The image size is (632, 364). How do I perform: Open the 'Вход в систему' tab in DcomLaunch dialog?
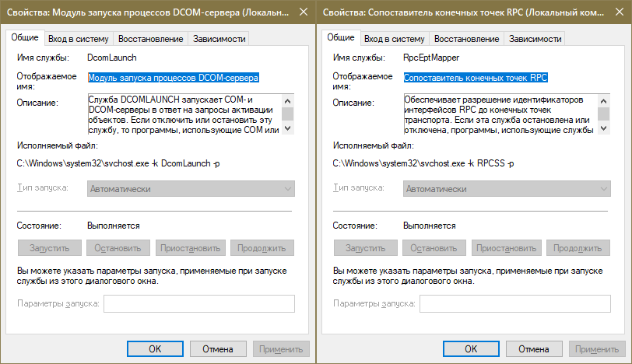(78, 39)
